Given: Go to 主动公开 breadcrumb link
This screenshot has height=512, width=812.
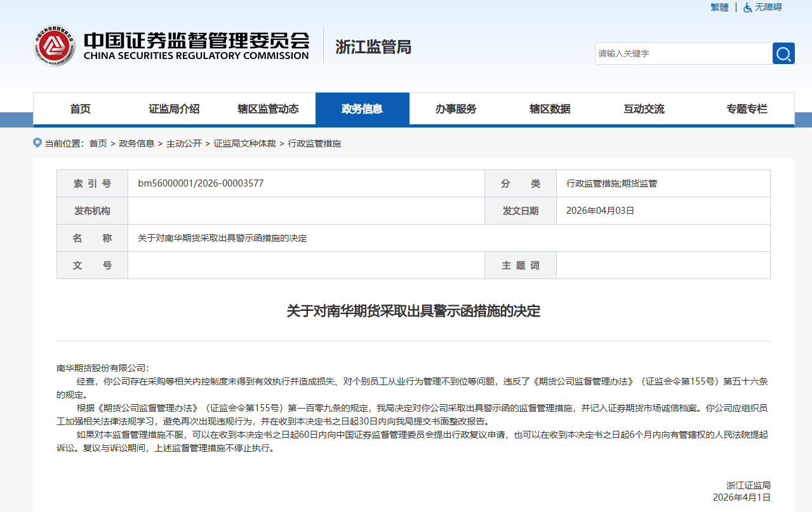Looking at the screenshot, I should [x=183, y=143].
